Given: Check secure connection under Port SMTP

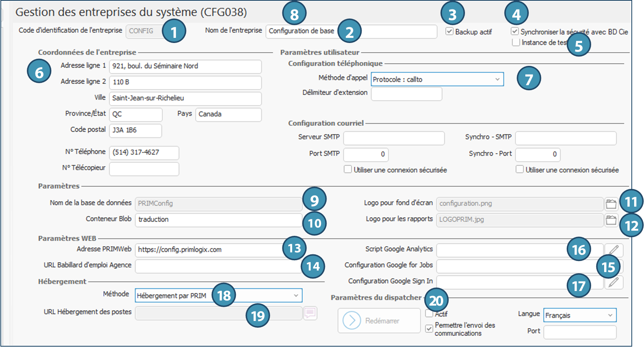Looking at the screenshot, I should (x=348, y=170).
